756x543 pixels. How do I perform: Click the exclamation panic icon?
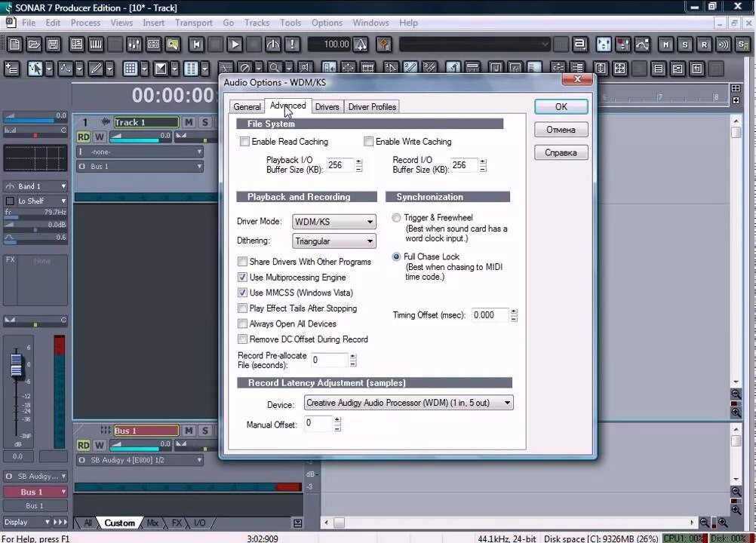pos(292,44)
